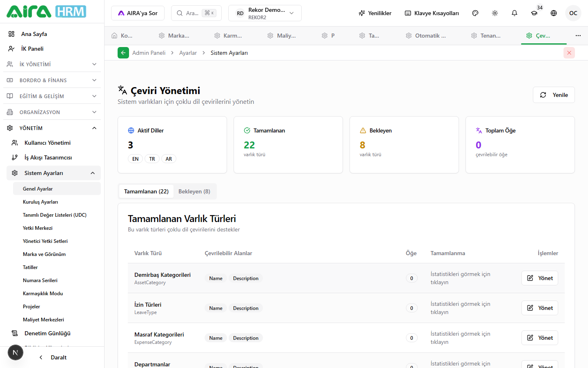
Task: Expand BORDRO & FİNANS section
Action: point(52,80)
